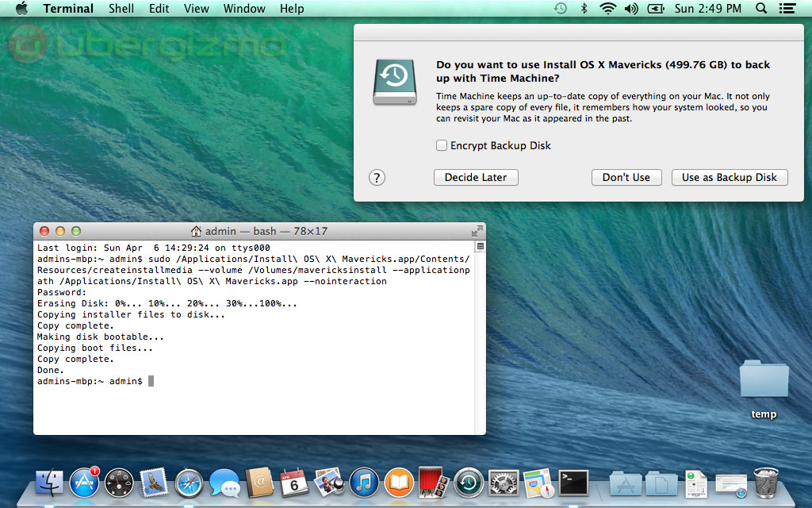812x508 pixels.
Task: Click 'Making disk bootable...' line in Terminal
Action: pos(101,337)
